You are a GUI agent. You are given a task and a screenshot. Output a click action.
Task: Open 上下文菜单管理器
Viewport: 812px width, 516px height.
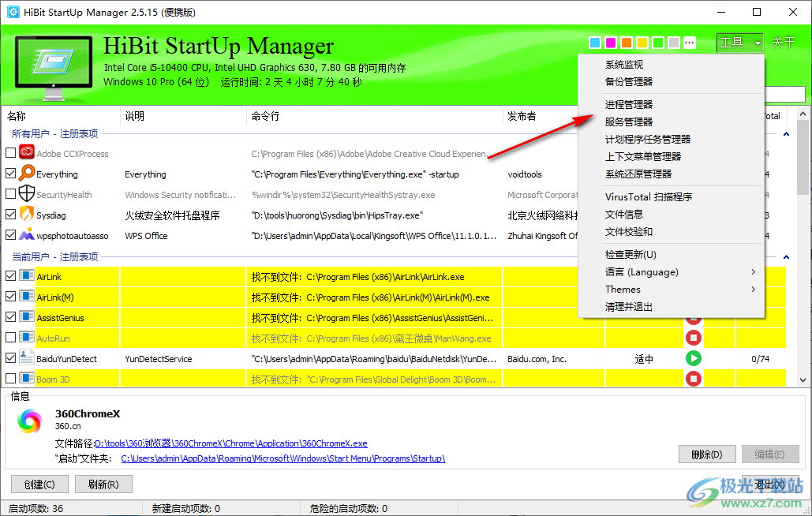tap(671, 157)
